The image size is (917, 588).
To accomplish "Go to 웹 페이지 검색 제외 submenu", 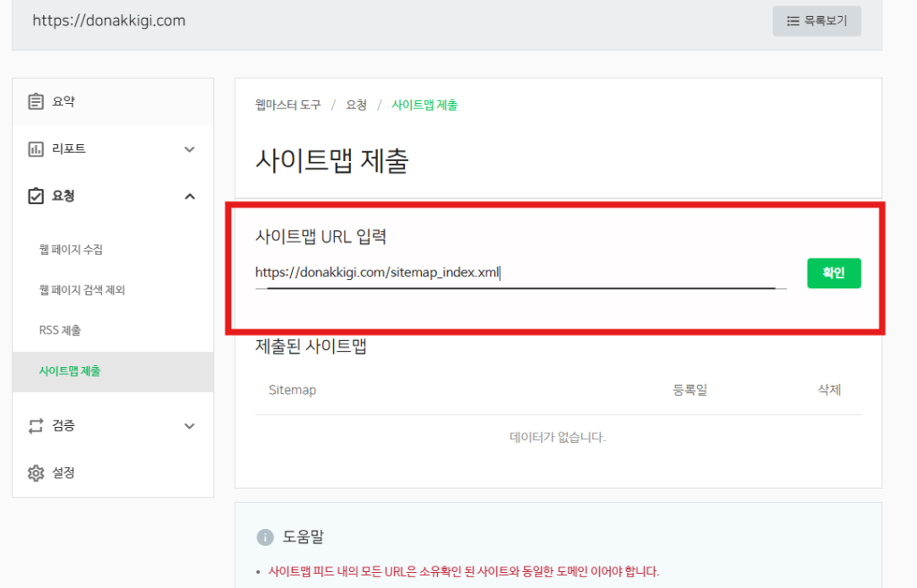I will click(81, 290).
